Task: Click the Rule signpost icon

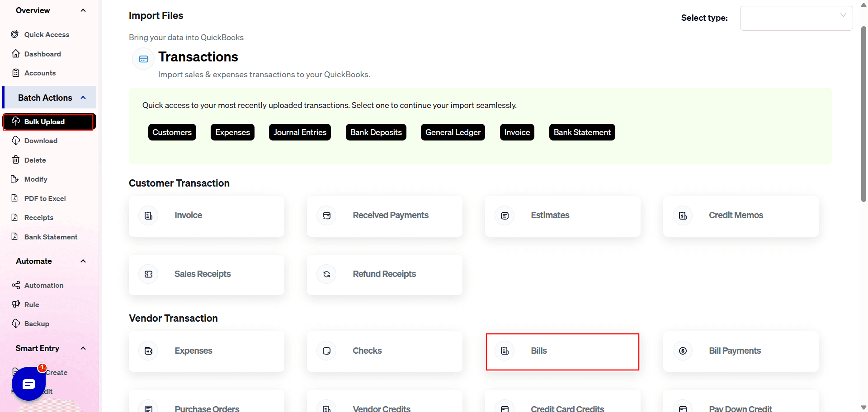Action: pos(16,304)
